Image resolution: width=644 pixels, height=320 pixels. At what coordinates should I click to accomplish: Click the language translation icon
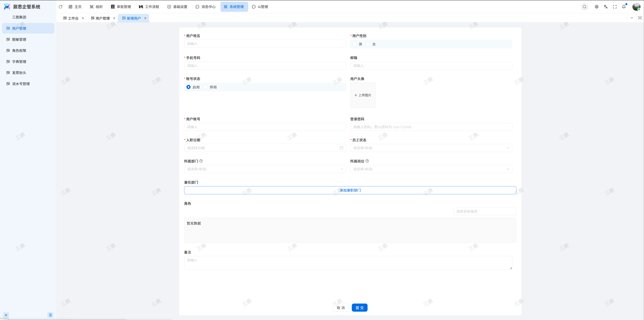coord(606,7)
